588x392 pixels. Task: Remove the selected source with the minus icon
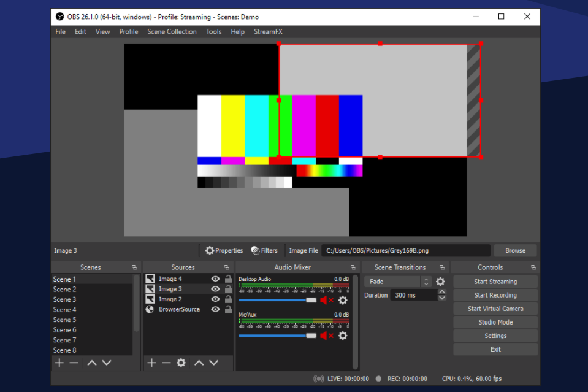166,363
